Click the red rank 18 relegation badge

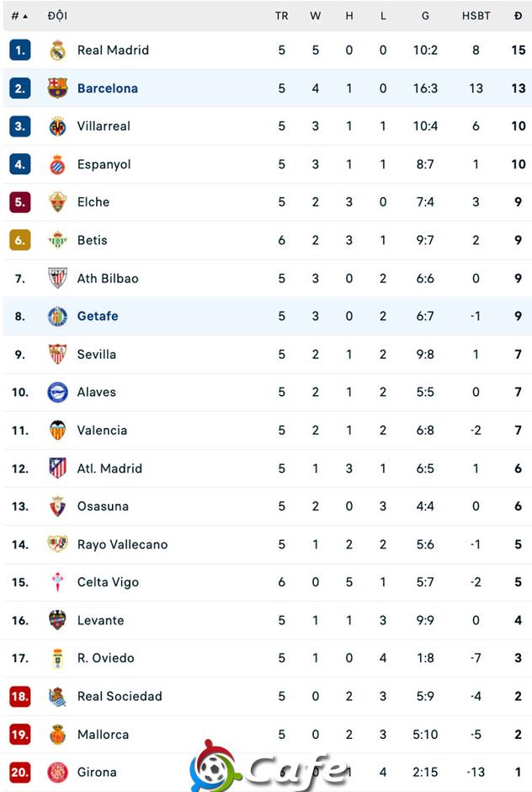[19, 696]
